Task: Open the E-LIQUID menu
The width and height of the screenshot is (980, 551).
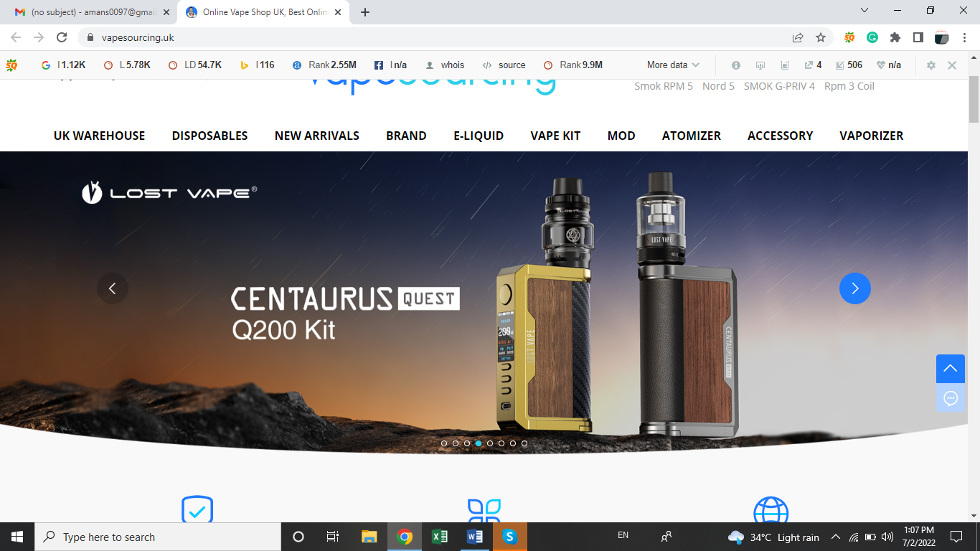Action: tap(479, 136)
